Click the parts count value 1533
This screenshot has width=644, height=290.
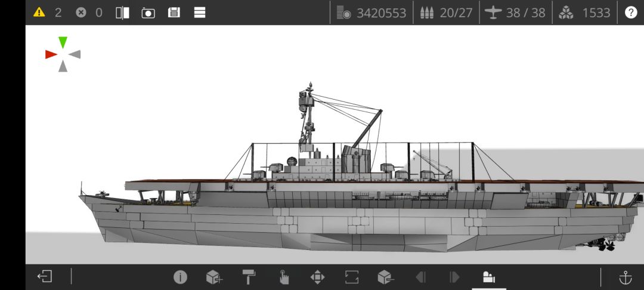tap(596, 13)
